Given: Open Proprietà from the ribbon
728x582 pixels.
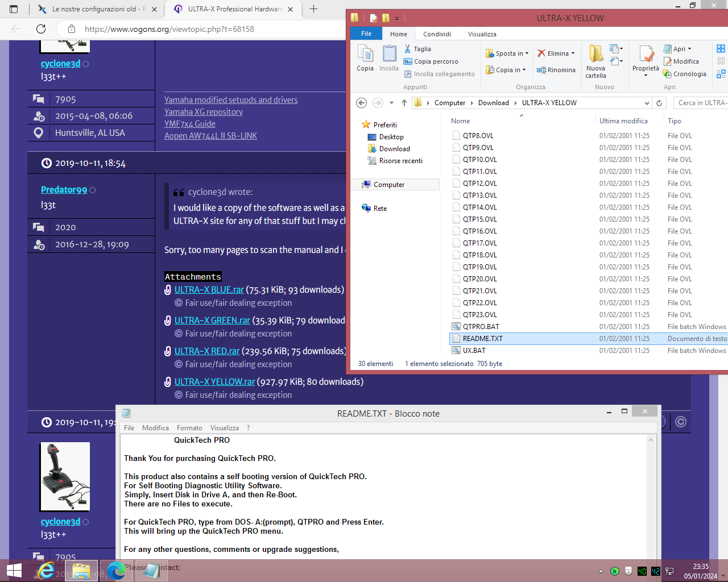Looking at the screenshot, I should tap(646, 55).
